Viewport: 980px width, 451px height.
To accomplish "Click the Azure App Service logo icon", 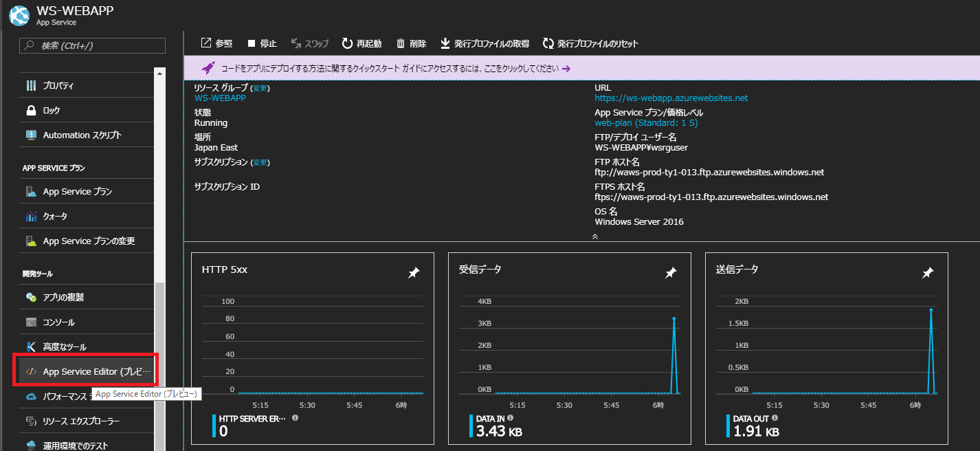I will tap(19, 15).
